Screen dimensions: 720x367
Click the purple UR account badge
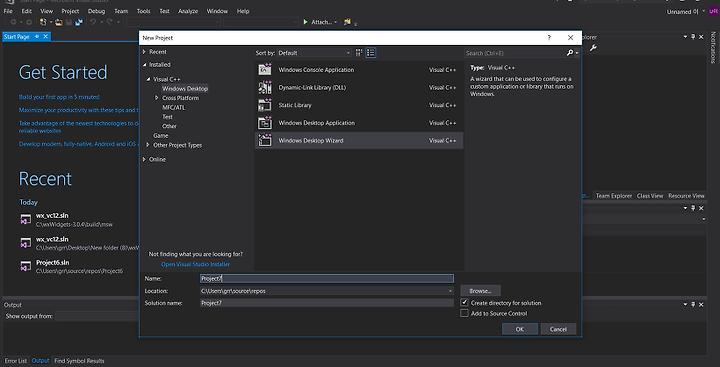[713, 11]
